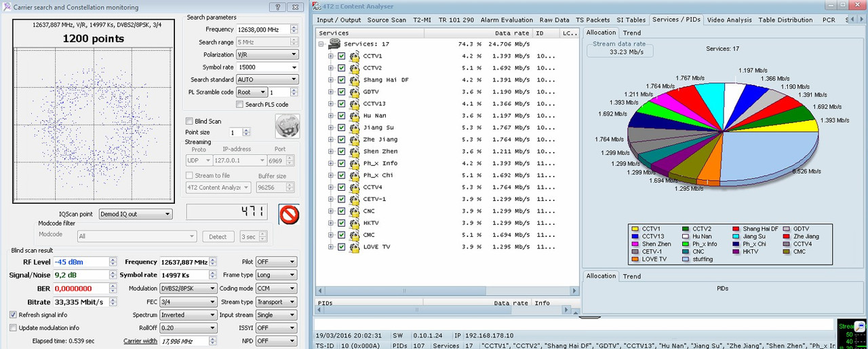Viewport: 868px width, 349px height.
Task: Switch to the Input / Output tab
Action: [339, 20]
